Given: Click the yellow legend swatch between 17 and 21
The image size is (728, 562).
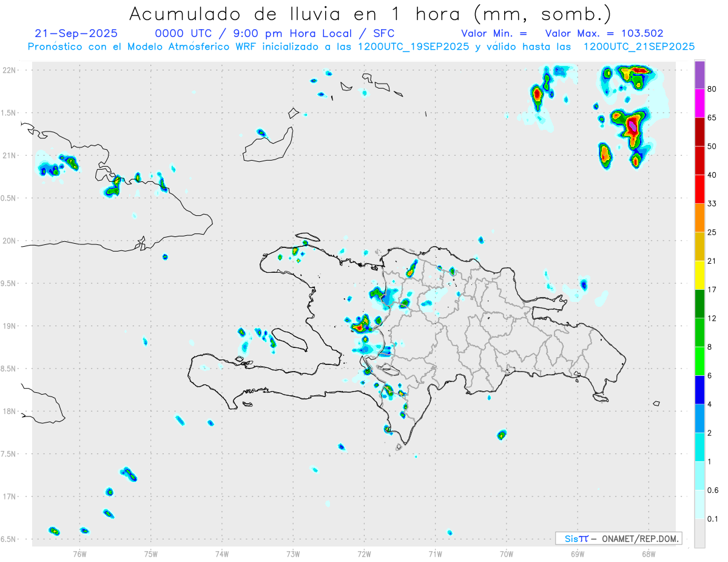Looking at the screenshot, I should [x=699, y=275].
